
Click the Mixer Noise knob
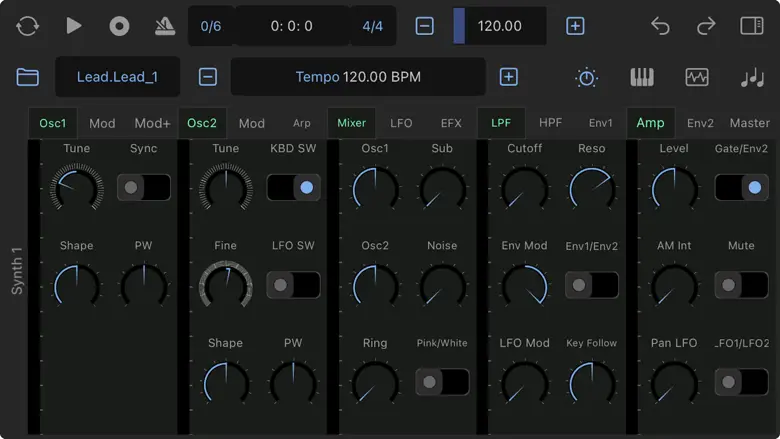442,286
